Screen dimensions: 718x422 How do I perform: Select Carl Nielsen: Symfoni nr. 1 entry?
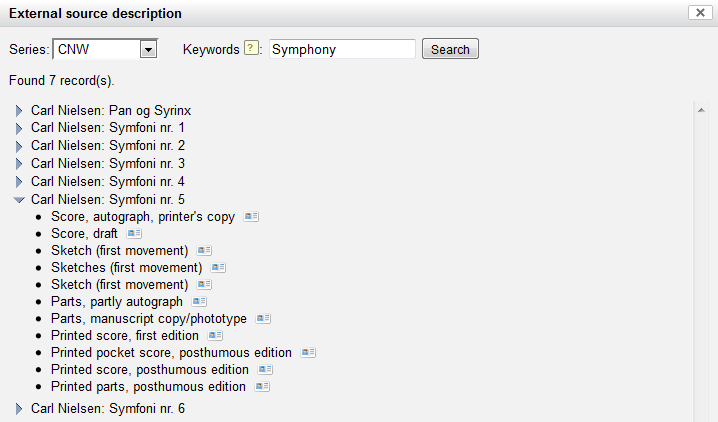click(x=107, y=128)
